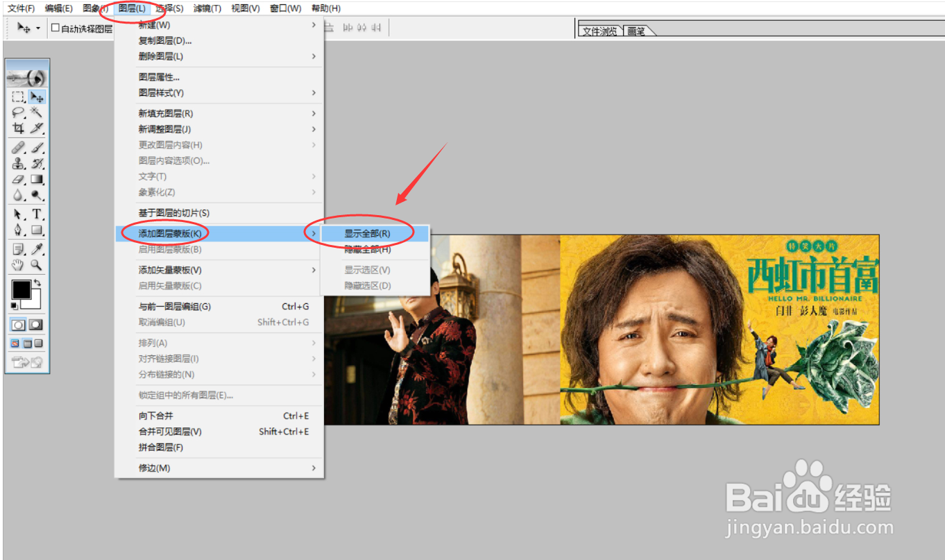This screenshot has height=560, width=945.
Task: Expand the 新建(W) submenu arrow
Action: coord(314,25)
